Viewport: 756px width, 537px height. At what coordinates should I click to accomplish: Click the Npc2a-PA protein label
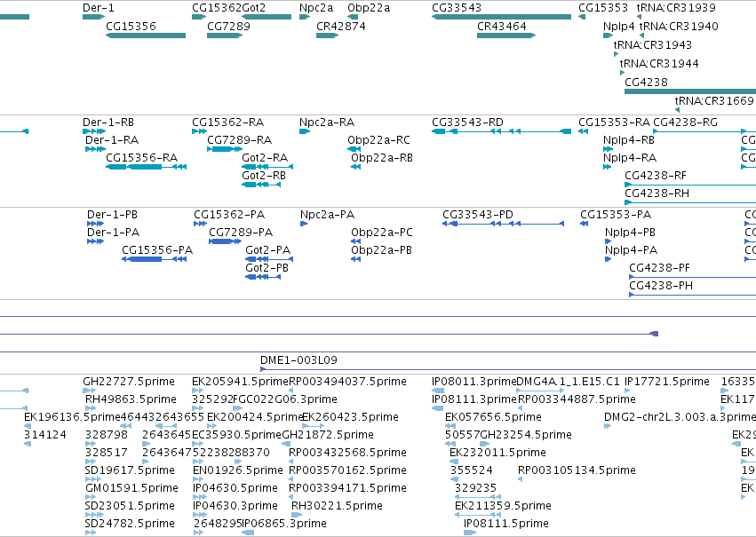[x=328, y=215]
